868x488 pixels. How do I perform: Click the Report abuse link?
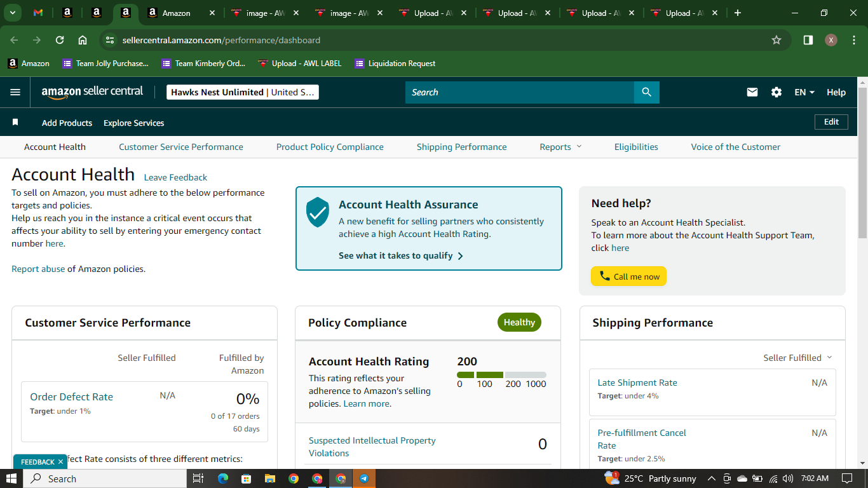pyautogui.click(x=38, y=269)
